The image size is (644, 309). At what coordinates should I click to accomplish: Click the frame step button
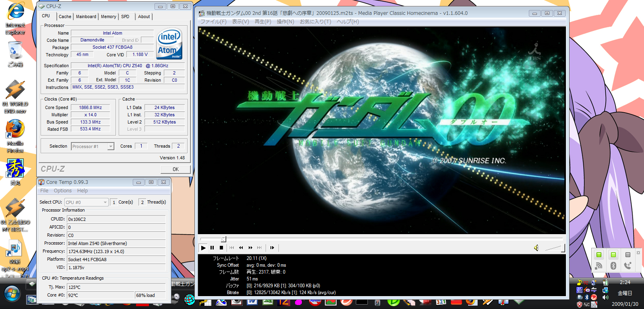272,248
